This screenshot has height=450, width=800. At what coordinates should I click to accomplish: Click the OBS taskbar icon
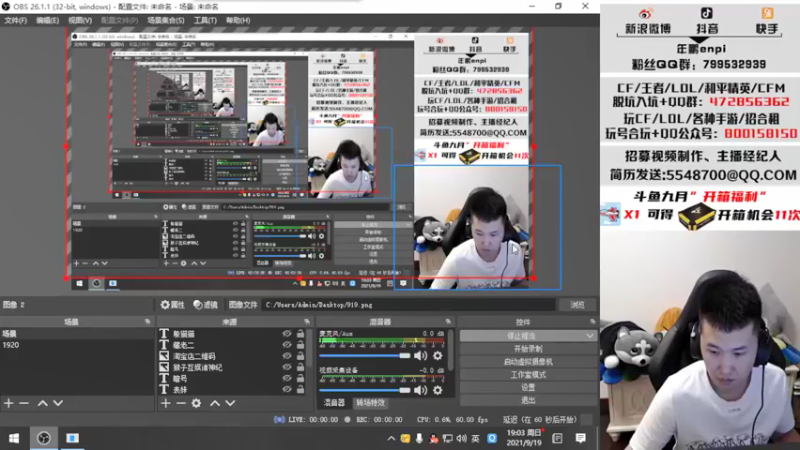pyautogui.click(x=44, y=438)
